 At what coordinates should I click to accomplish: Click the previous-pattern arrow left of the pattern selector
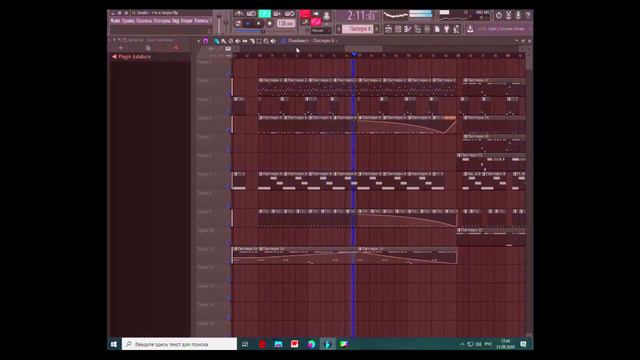pyautogui.click(x=338, y=29)
